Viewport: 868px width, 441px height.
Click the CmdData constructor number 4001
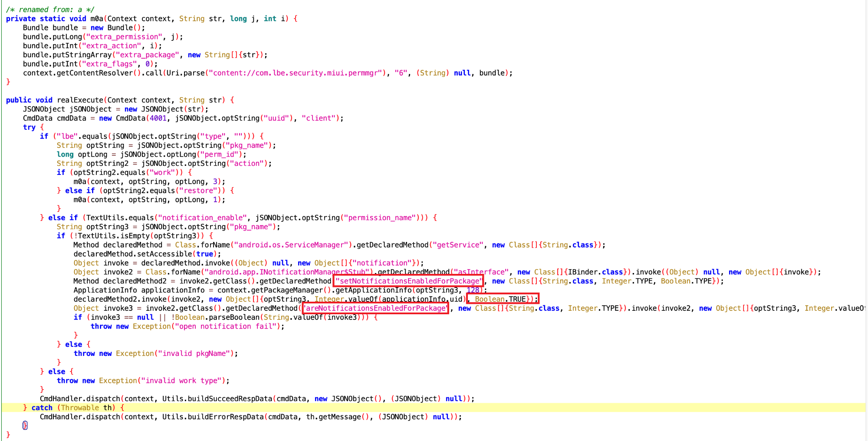(x=158, y=118)
